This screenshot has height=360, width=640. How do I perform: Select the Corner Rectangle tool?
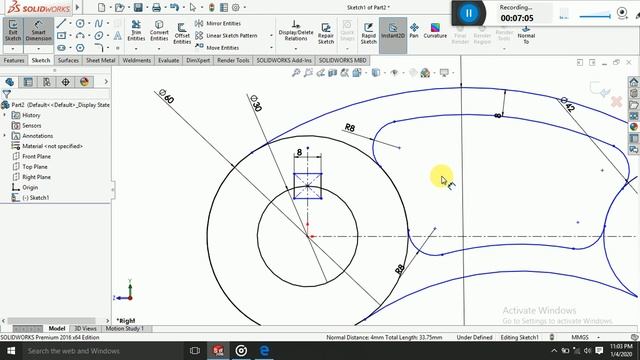pyautogui.click(x=61, y=36)
